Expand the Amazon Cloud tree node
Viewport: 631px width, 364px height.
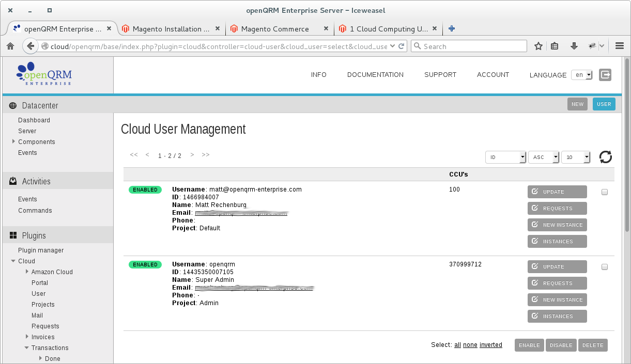click(x=27, y=272)
